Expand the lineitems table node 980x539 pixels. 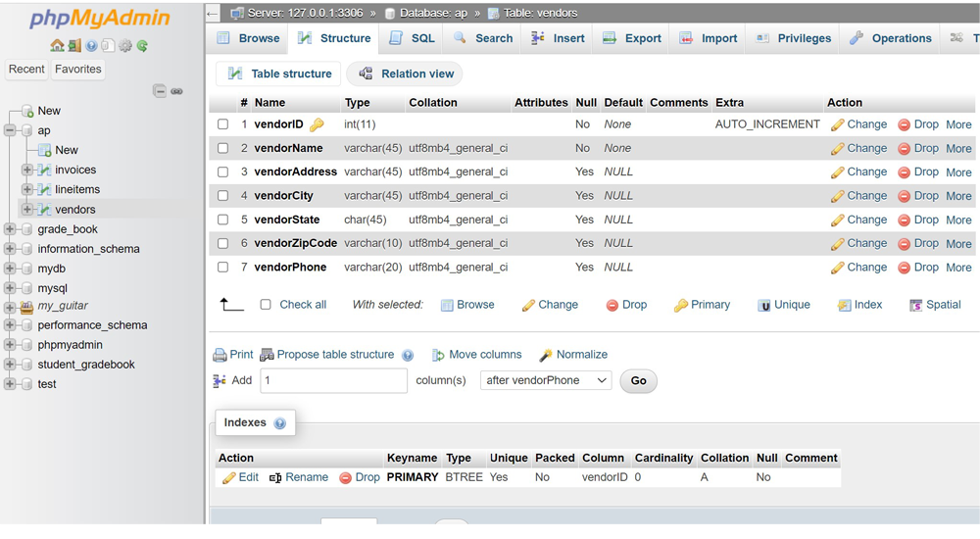(x=26, y=189)
